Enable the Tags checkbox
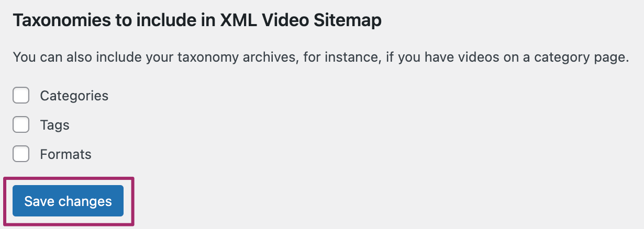This screenshot has height=229, width=644. (x=21, y=125)
